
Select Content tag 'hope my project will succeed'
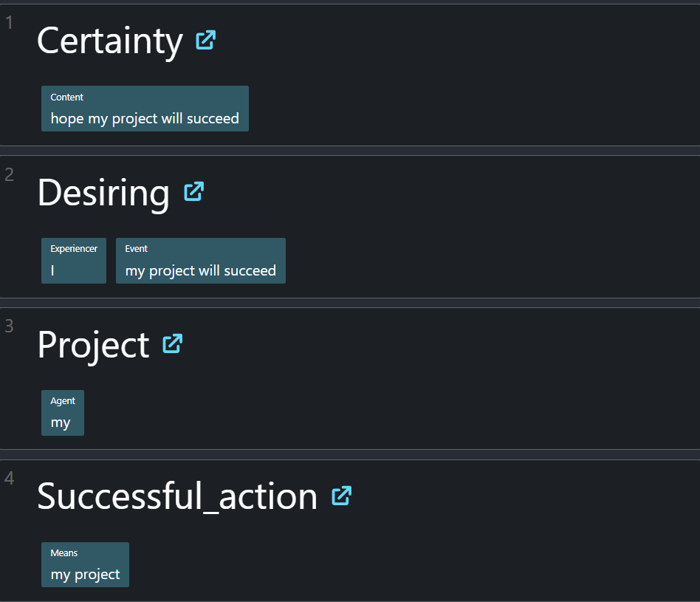[145, 109]
